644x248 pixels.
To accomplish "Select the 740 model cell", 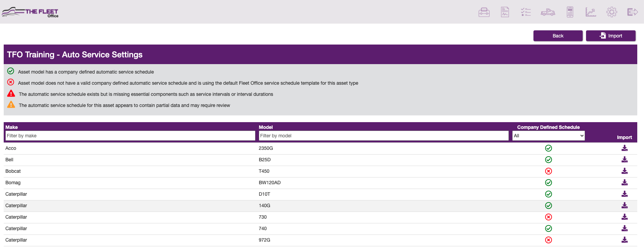I will (x=263, y=228).
